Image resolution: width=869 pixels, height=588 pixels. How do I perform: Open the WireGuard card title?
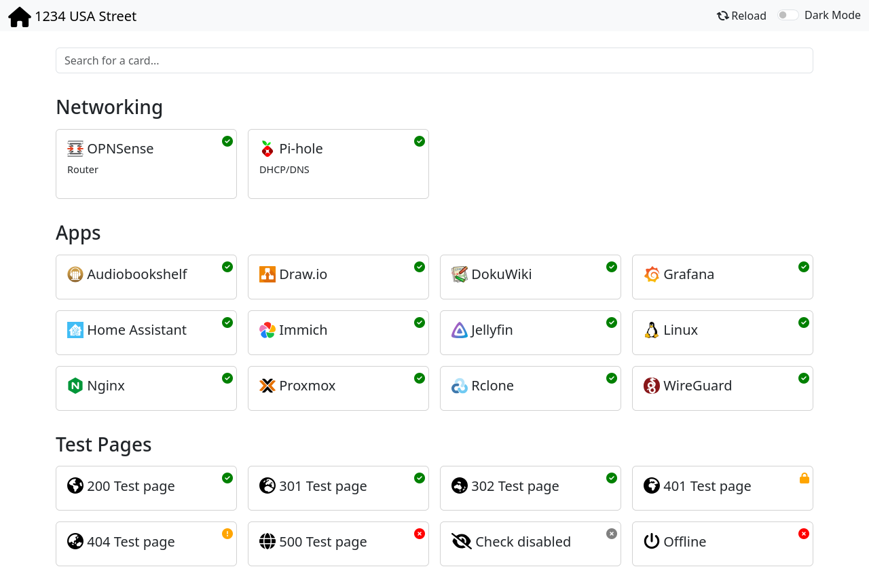pyautogui.click(x=698, y=386)
